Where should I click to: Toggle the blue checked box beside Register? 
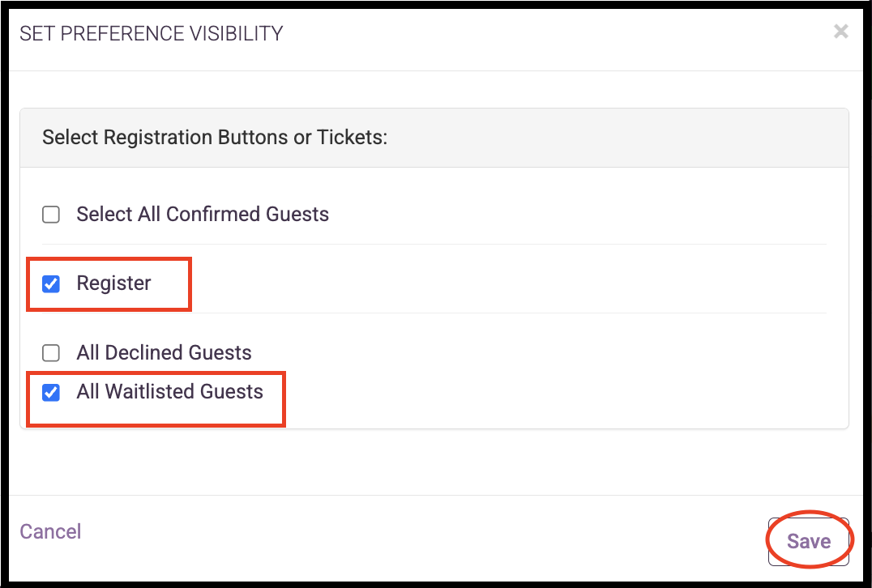[51, 283]
